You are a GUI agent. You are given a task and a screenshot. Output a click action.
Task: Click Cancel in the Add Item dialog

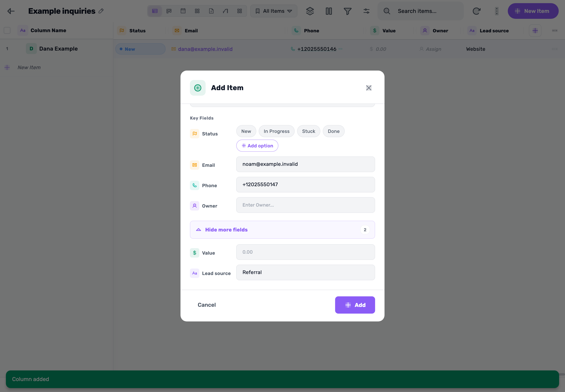(207, 305)
